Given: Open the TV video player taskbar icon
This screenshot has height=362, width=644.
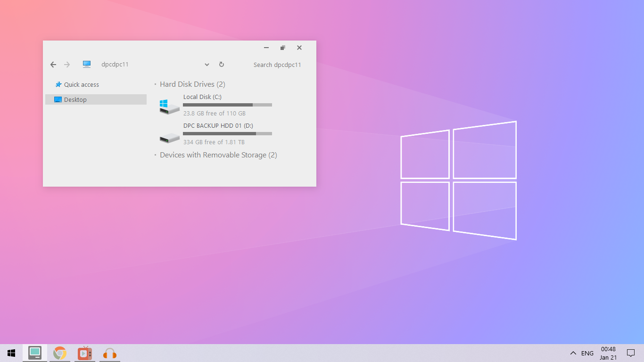Looking at the screenshot, I should point(85,353).
